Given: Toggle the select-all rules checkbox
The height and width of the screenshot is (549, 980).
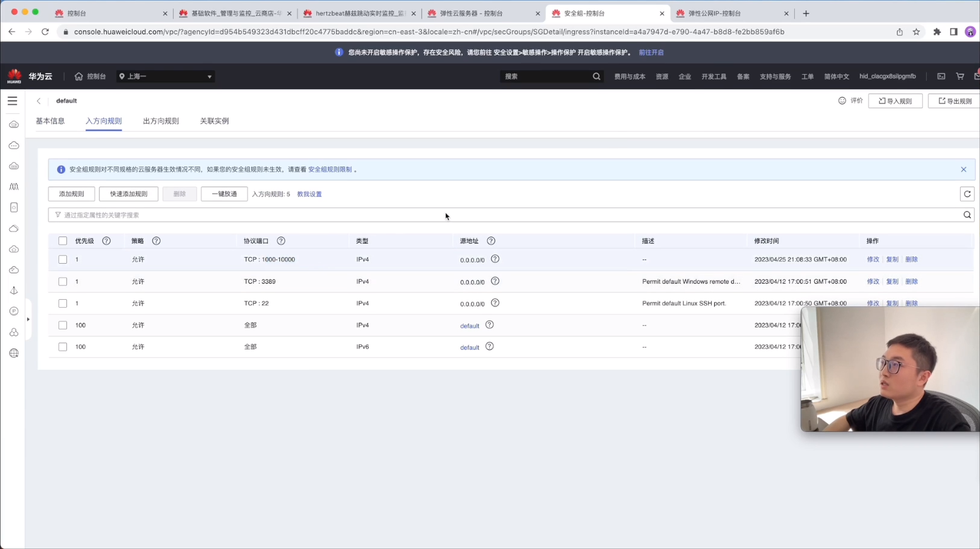Looking at the screenshot, I should (63, 241).
